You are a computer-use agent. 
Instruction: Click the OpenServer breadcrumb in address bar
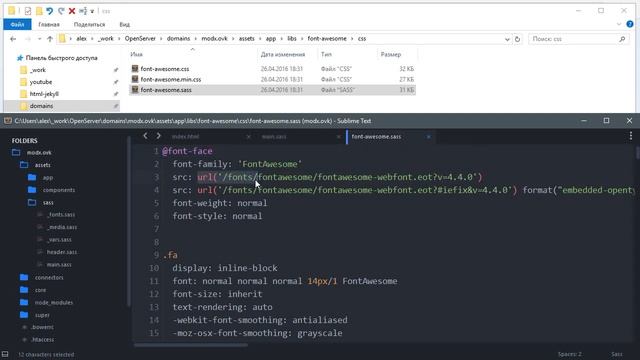[x=140, y=38]
